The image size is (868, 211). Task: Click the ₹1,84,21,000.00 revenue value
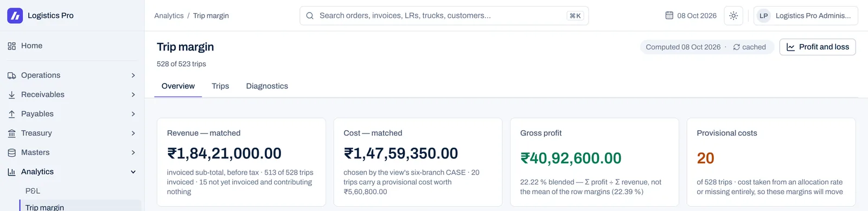coord(224,154)
